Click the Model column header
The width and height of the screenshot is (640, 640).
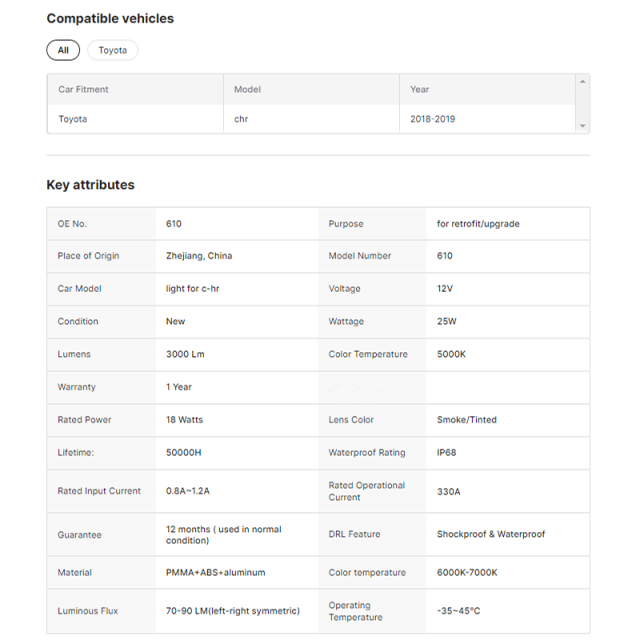(247, 89)
